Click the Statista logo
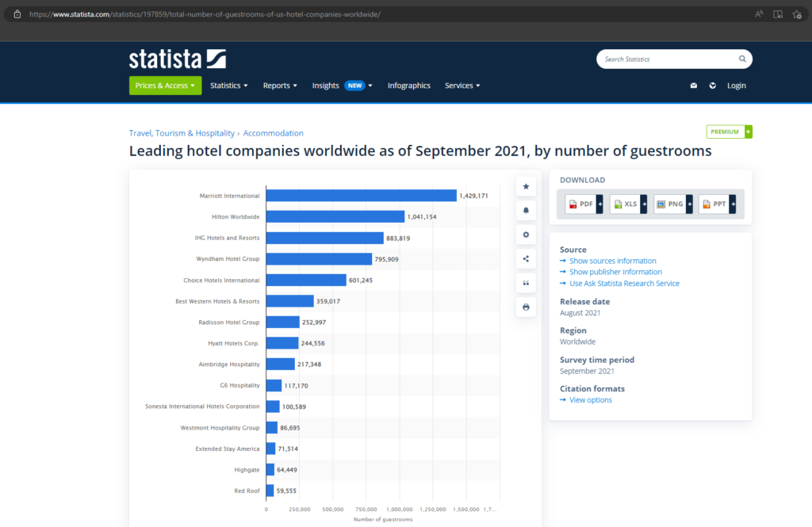812x527 pixels. (x=178, y=59)
